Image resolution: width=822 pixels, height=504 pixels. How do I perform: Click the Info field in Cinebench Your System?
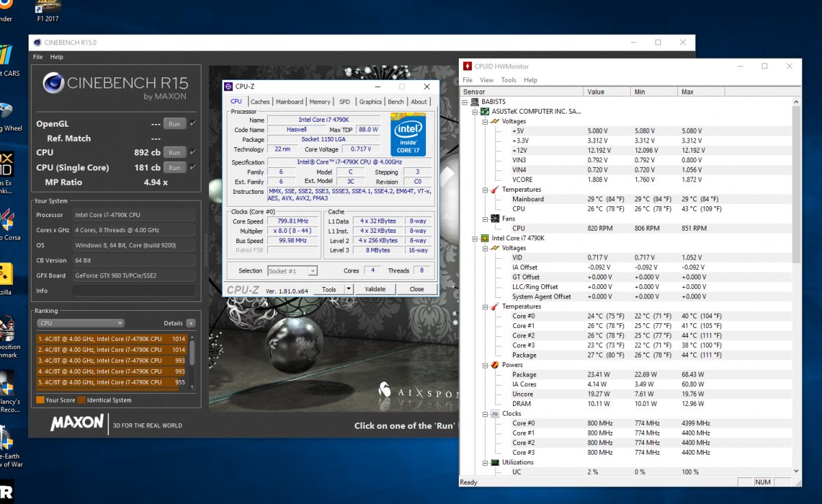134,291
